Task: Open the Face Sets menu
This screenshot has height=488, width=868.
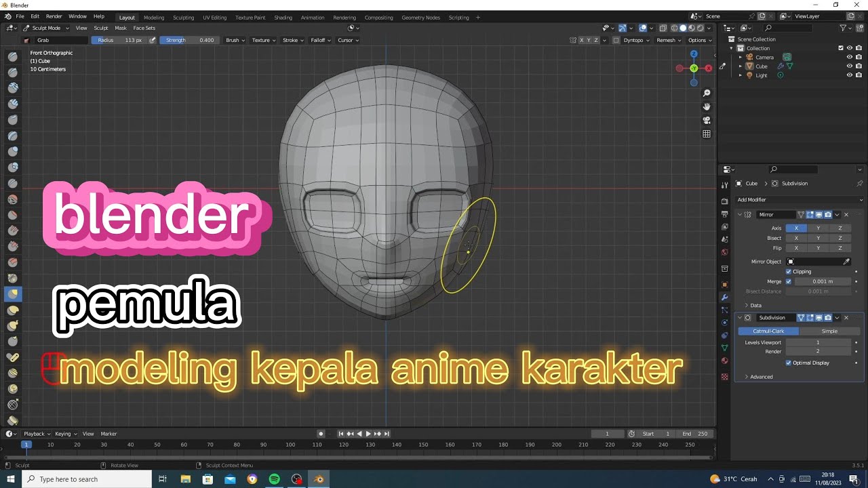Action: [144, 28]
